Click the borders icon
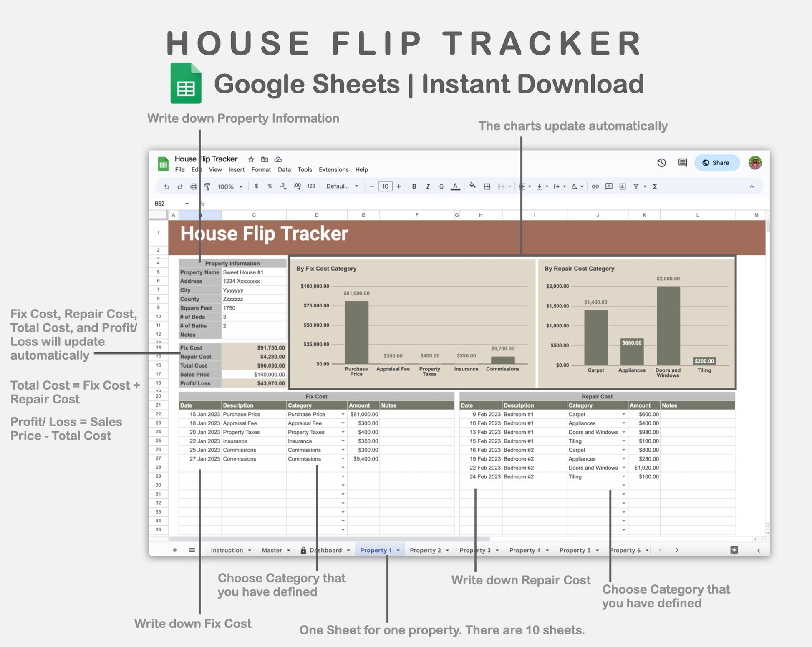 (487, 186)
